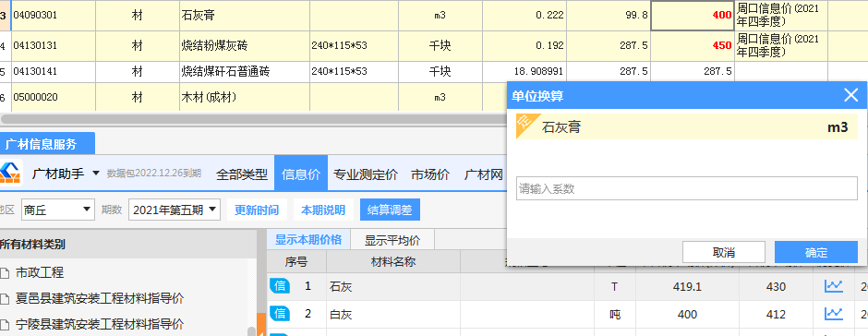The image size is (868, 336).
Task: Open the 专业测定价 tab
Action: (366, 174)
